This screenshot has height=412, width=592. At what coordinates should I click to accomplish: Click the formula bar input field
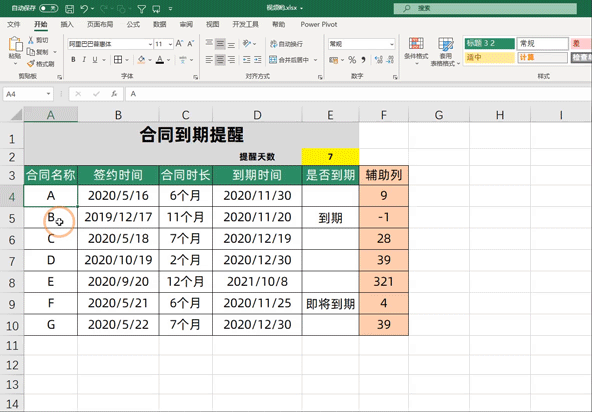[358, 94]
